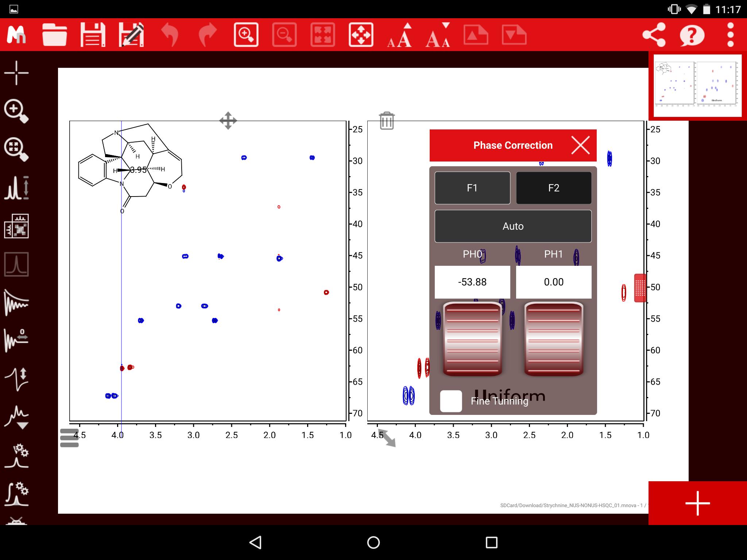The width and height of the screenshot is (747, 560).
Task: Open Android recent apps
Action: tap(491, 542)
